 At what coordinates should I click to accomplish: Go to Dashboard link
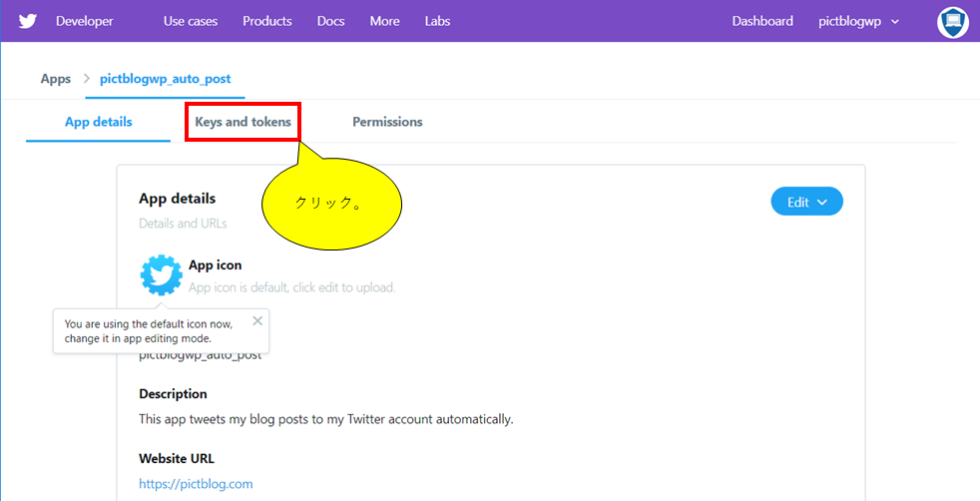coord(762,21)
